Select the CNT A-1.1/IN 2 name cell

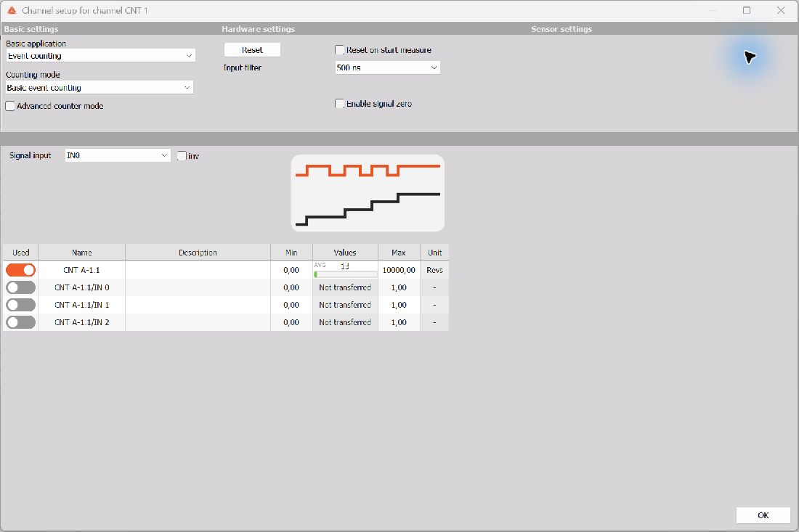coord(81,322)
